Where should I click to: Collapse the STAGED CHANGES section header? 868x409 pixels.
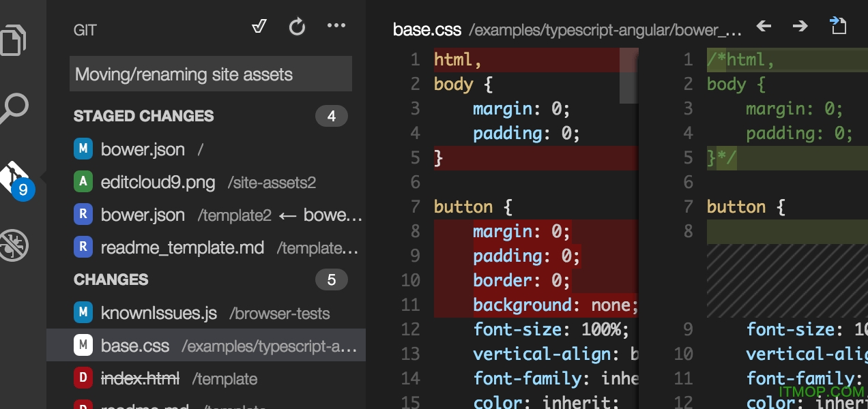(144, 117)
